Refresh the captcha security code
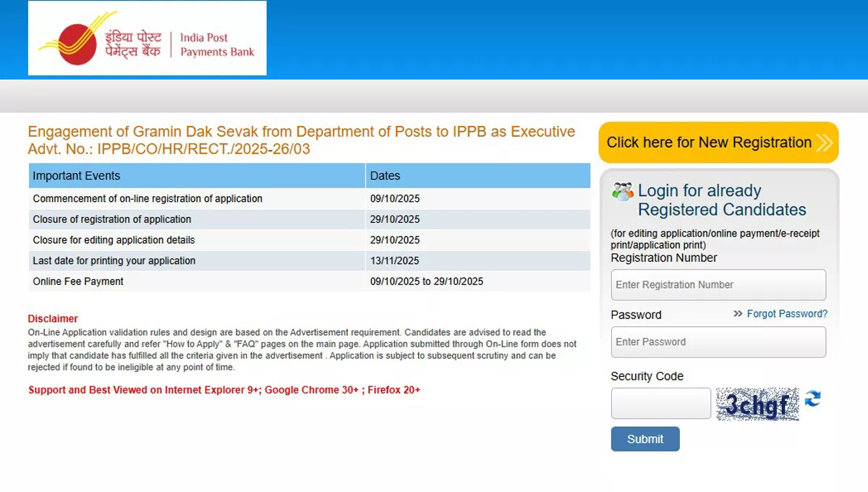The image size is (868, 492). click(813, 399)
